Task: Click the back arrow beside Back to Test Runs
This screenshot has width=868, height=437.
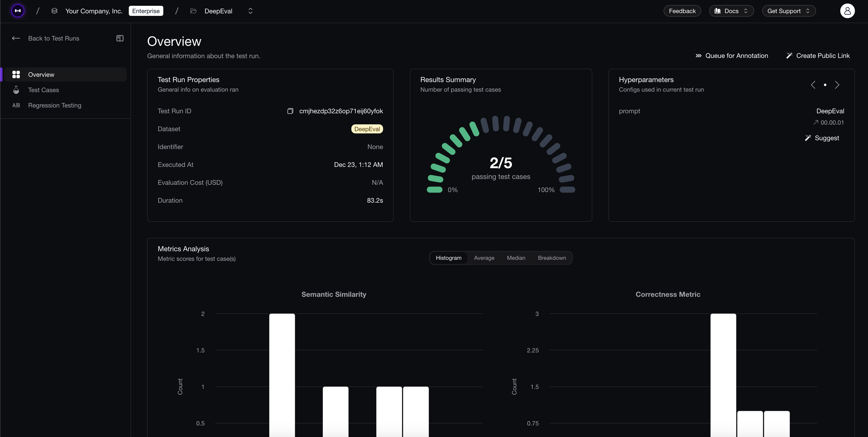Action: (16, 38)
